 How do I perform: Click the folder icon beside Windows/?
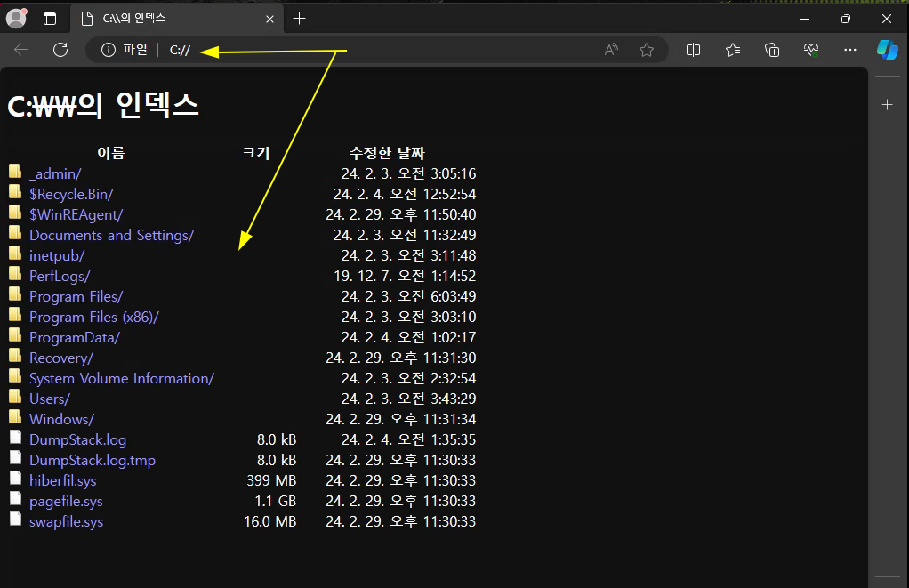point(16,417)
